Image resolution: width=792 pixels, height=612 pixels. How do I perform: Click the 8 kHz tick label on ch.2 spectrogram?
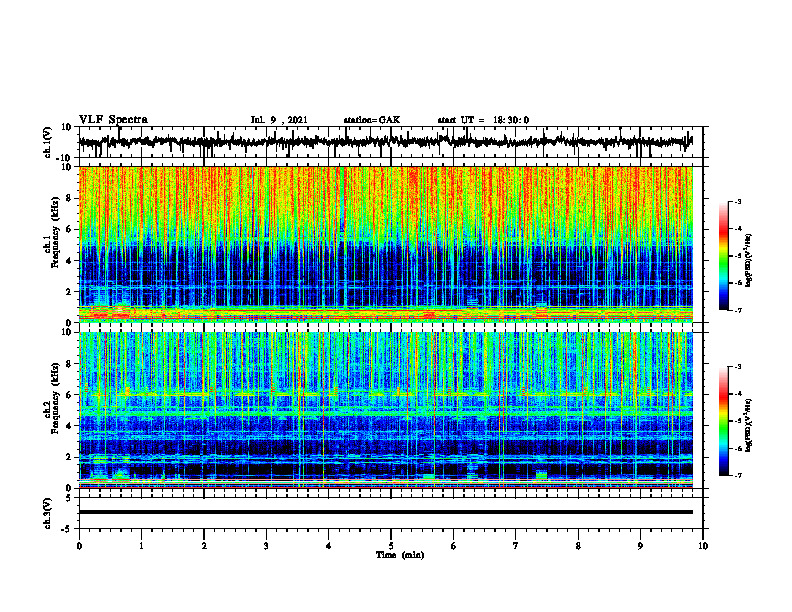pyautogui.click(x=69, y=364)
